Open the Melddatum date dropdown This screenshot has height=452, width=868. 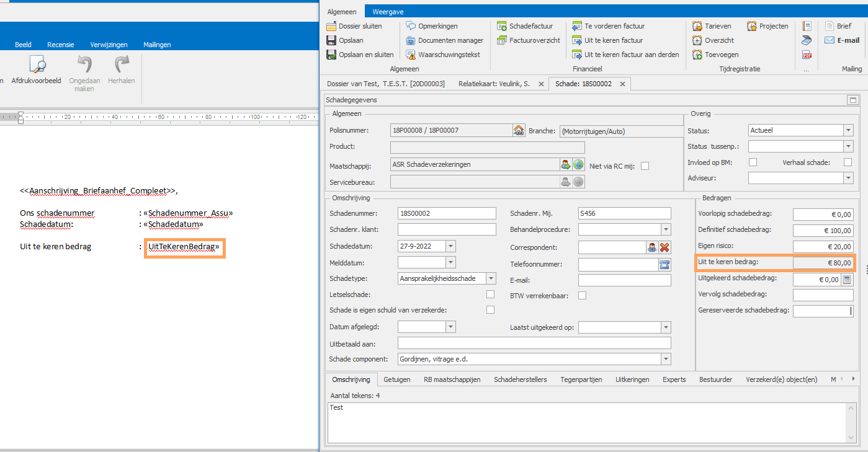click(x=450, y=262)
